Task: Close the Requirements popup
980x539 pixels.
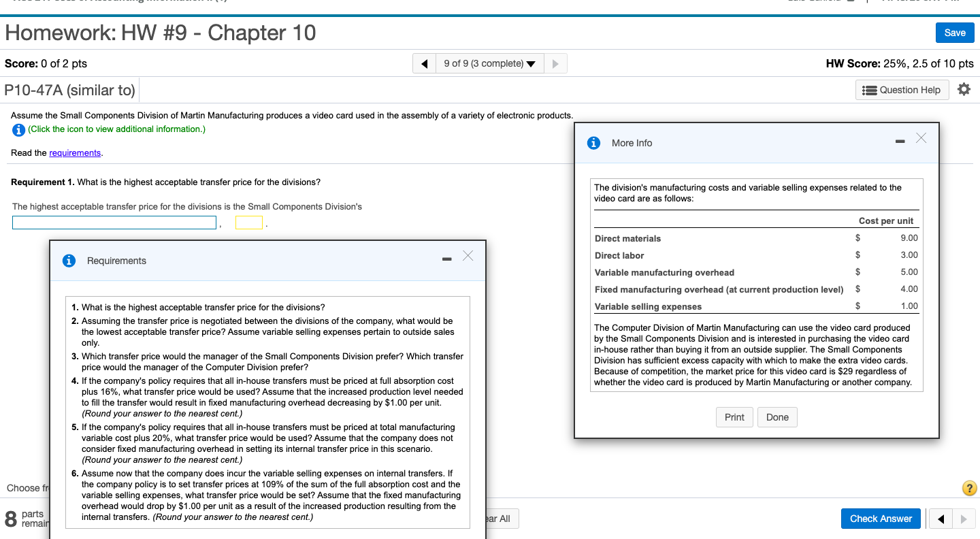Action: tap(468, 256)
